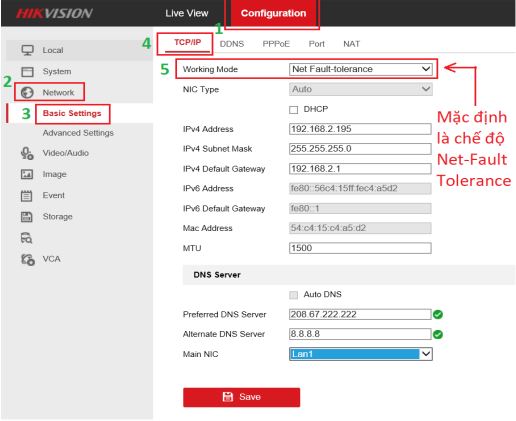
Task: Click the Video/Audio microphone icon
Action: [27, 153]
